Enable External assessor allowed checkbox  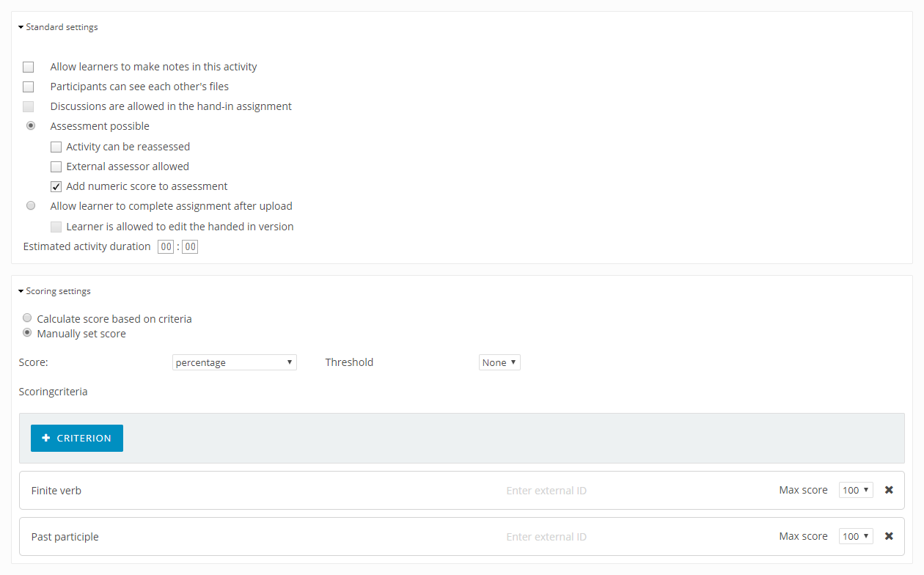[56, 166]
